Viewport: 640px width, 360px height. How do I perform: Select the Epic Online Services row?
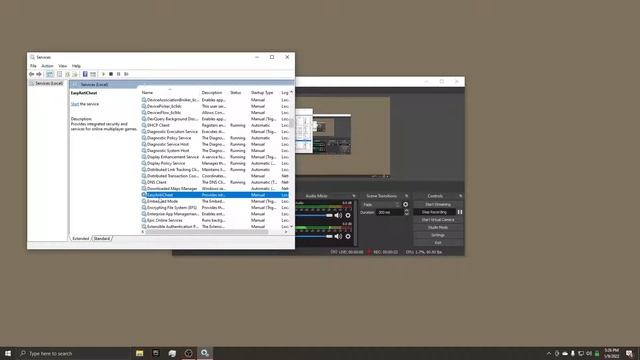click(x=215, y=220)
